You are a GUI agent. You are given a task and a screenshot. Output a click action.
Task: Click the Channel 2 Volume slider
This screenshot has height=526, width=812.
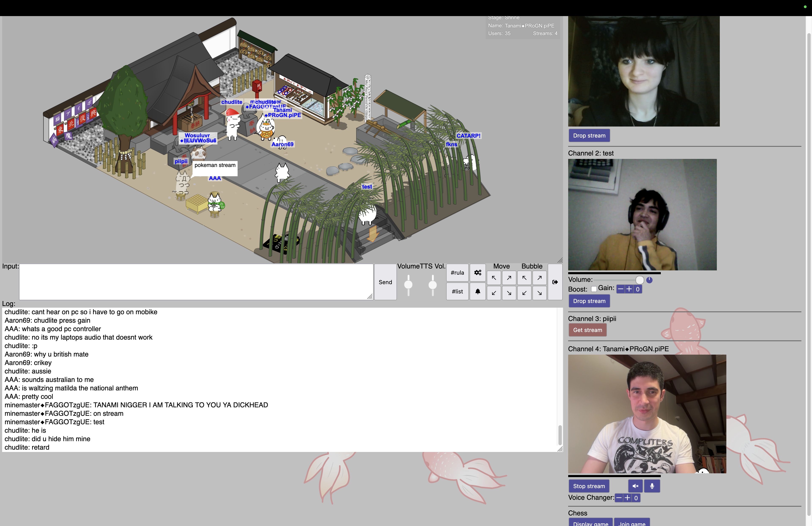point(617,280)
